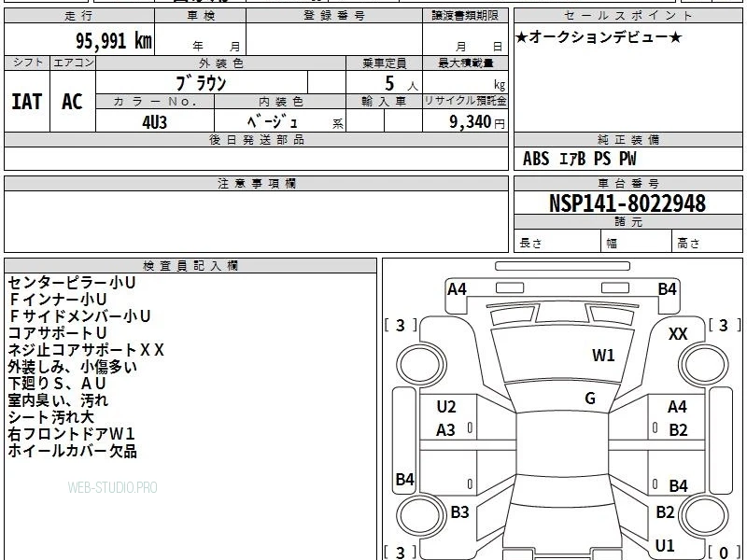Select the 輸入車 header cell
The height and width of the screenshot is (560, 747).
[x=384, y=102]
